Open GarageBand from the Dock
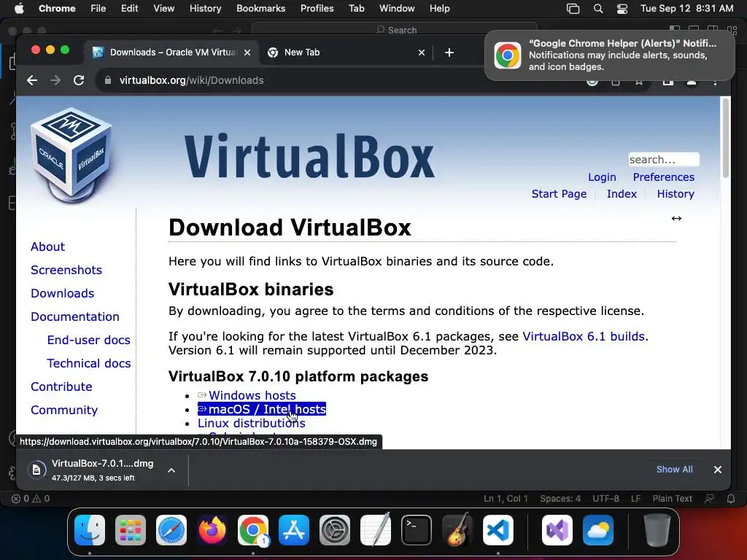 [x=457, y=530]
